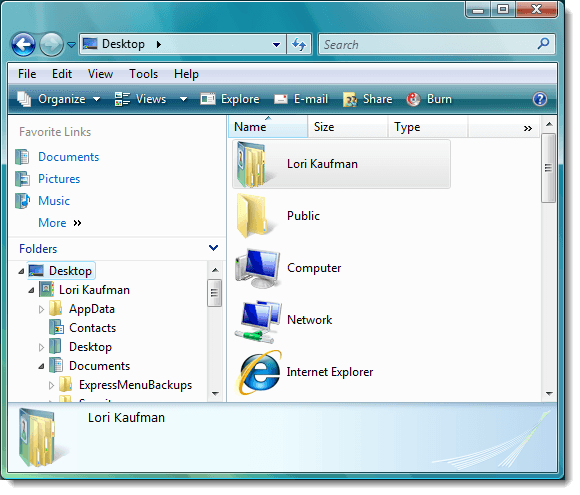Open the Help question mark icon
The image size is (580, 495).
click(540, 99)
